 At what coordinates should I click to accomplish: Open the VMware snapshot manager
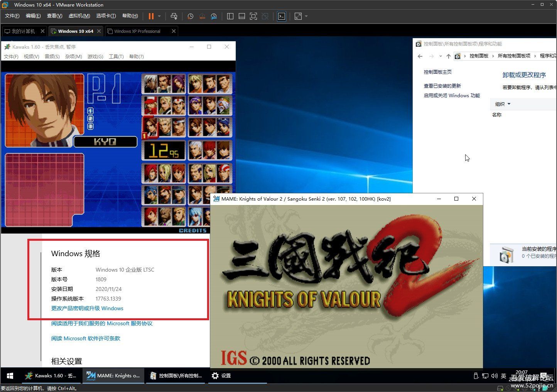214,16
